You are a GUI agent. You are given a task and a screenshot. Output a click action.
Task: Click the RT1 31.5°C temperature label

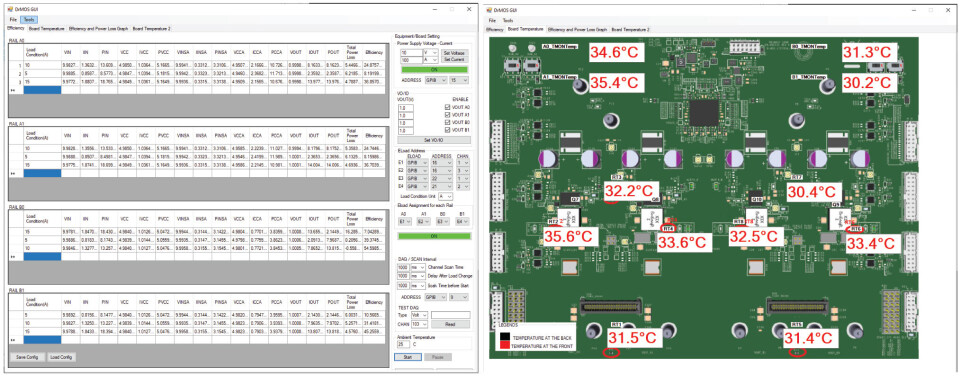click(634, 337)
